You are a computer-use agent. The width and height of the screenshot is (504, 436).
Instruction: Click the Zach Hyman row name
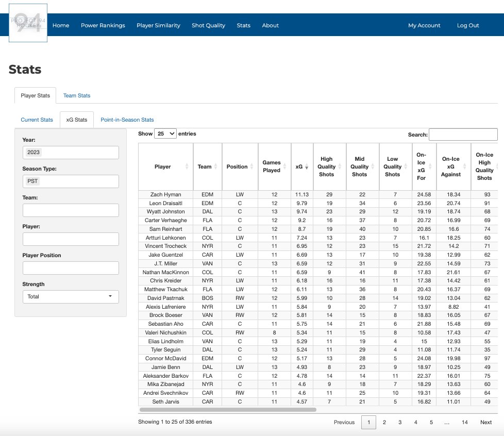[165, 194]
